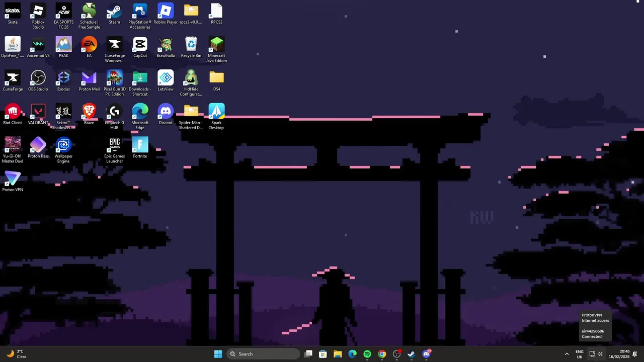Launch the Roblox Player shortcut
Screen dimensions: 644x362
tap(166, 14)
